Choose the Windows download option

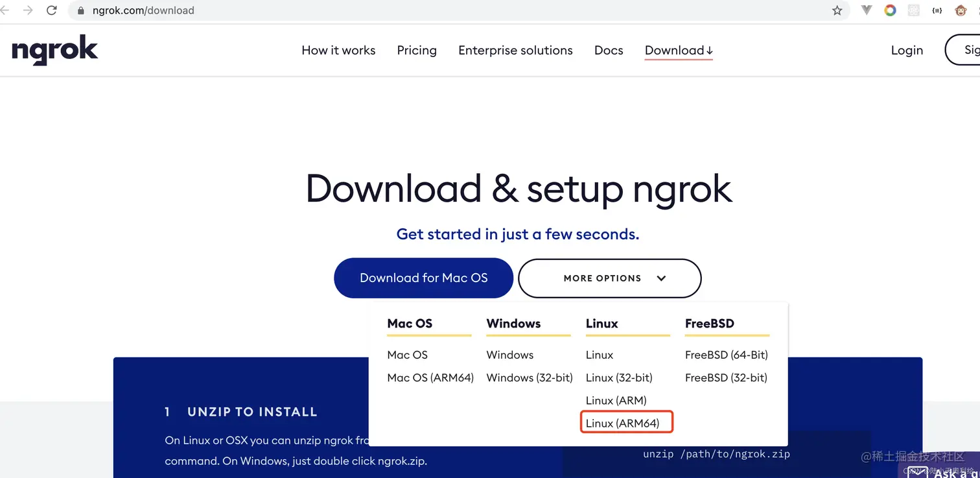pos(510,355)
